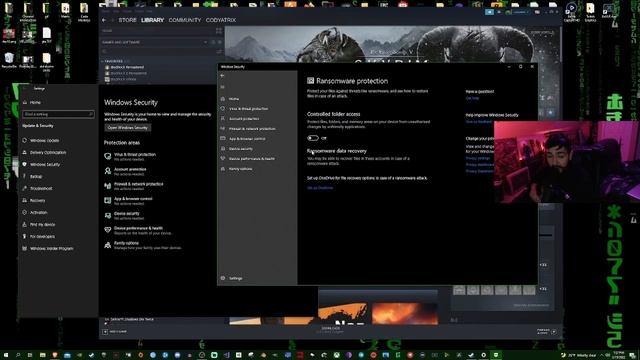
Task: Select Device security in Windows Security sidebar
Action: click(x=240, y=149)
